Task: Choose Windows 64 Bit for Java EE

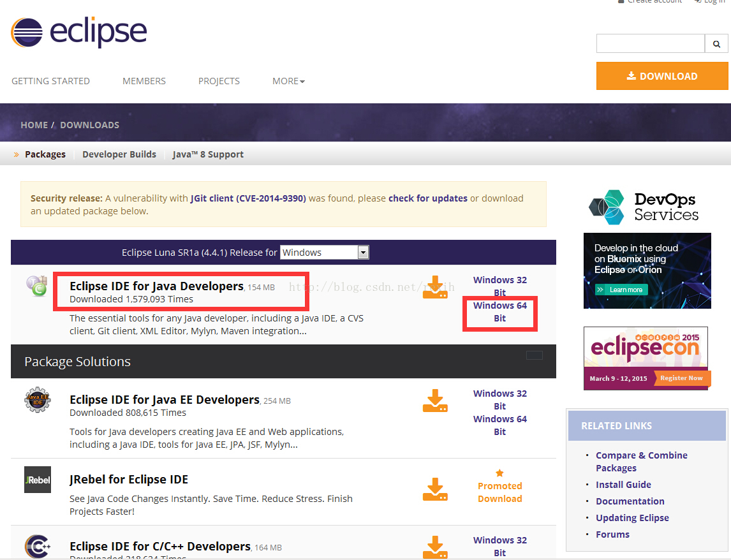Action: (x=499, y=425)
